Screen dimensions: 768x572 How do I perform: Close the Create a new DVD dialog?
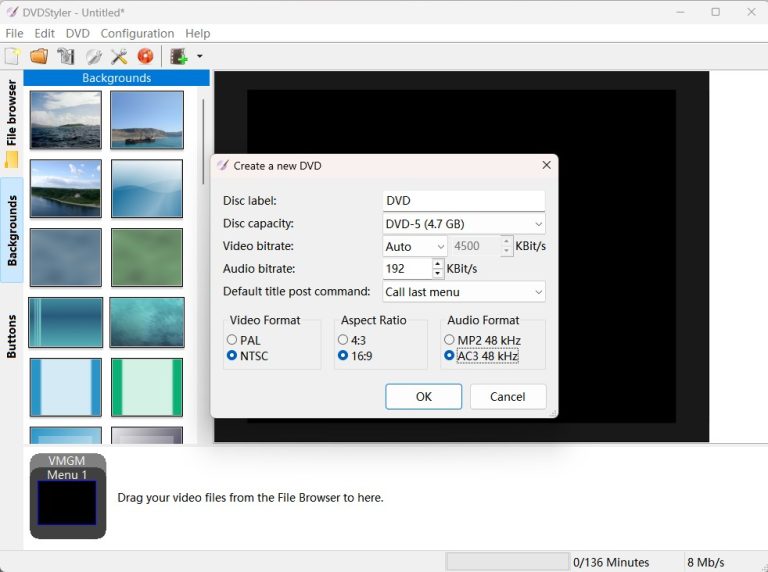coord(547,166)
